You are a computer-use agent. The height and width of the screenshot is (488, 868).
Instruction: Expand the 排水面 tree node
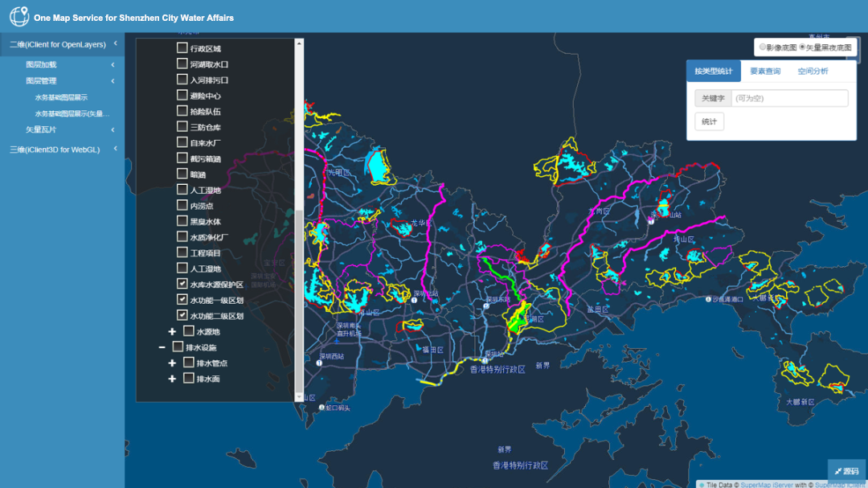coord(172,379)
